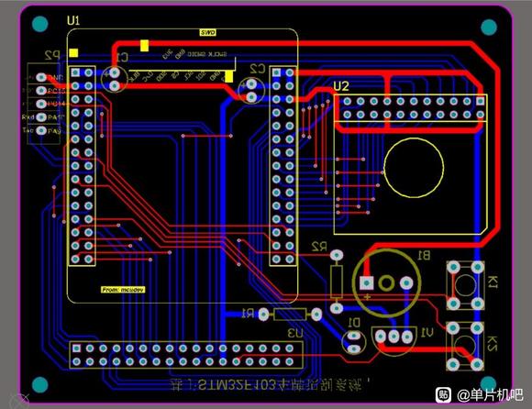Image resolution: width=532 pixels, height=409 pixels.
Task: Select the R2 resistor body outline
Action: pyautogui.click(x=337, y=282)
